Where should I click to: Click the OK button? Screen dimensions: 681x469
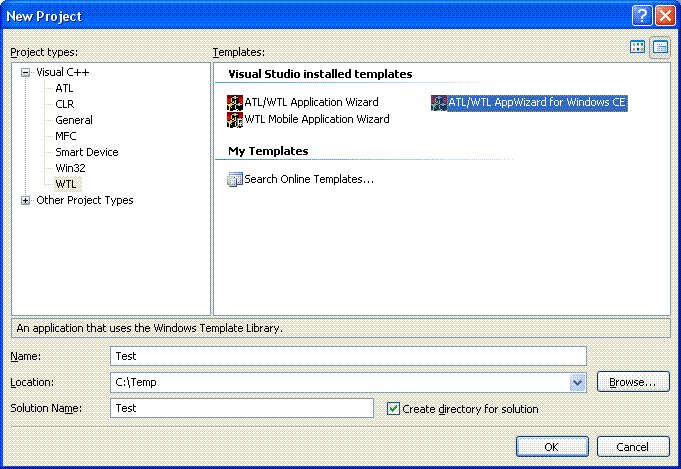coord(552,446)
